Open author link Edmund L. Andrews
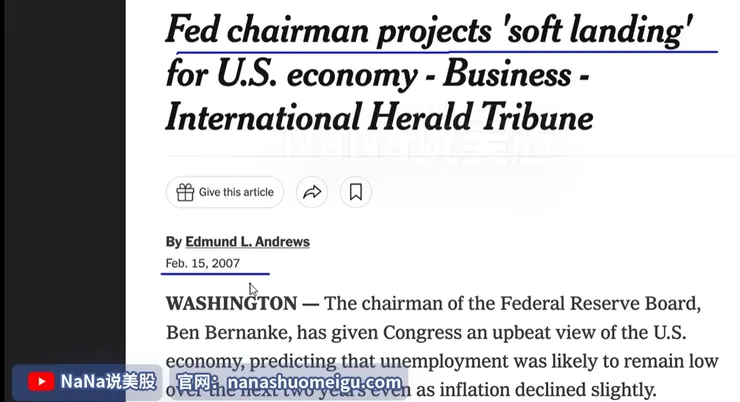Viewport: 740px width, 402px height. point(247,242)
